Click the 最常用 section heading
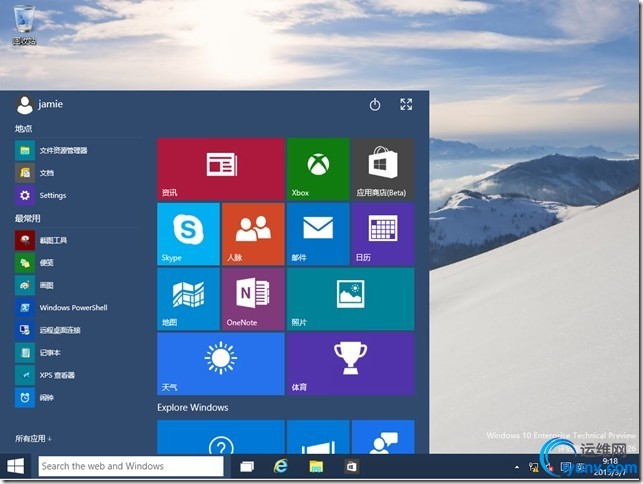This screenshot has width=643, height=484. tap(27, 219)
